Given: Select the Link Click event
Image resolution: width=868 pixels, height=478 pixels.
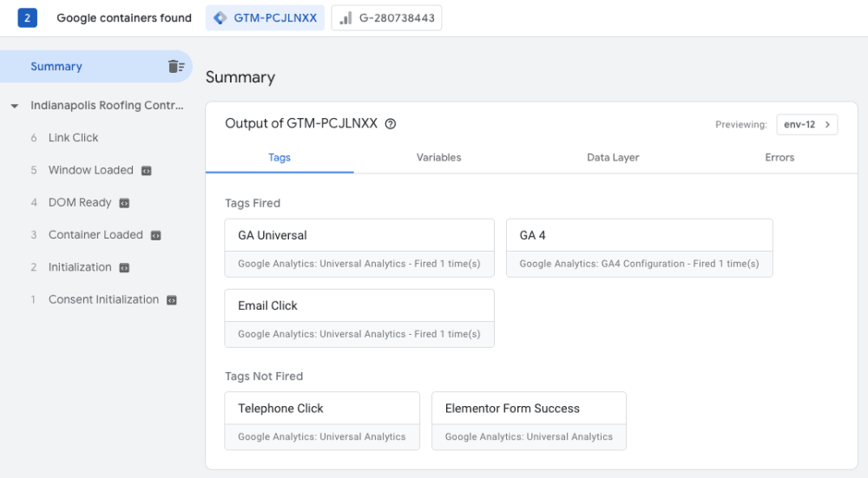Looking at the screenshot, I should coord(73,138).
